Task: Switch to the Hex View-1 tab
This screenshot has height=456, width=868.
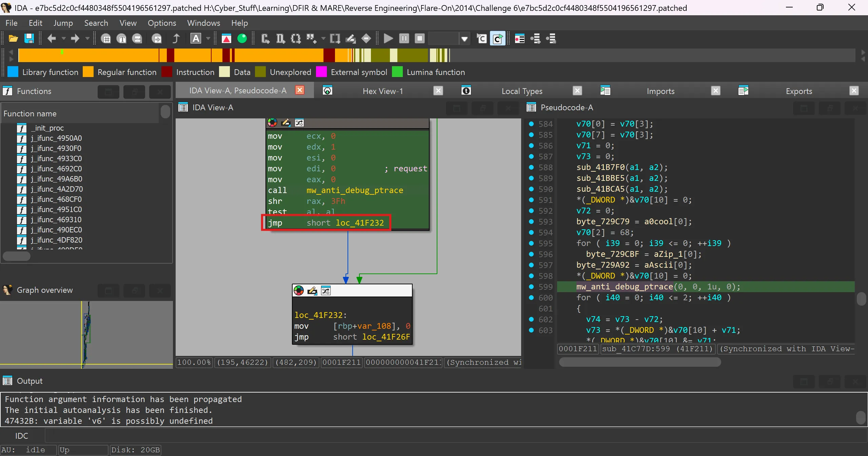Action: point(382,91)
